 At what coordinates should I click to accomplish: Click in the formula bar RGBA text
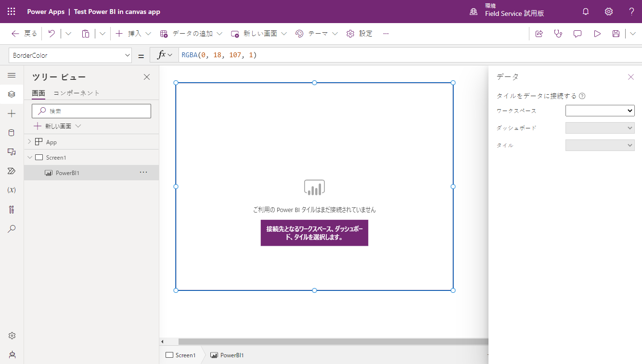219,55
